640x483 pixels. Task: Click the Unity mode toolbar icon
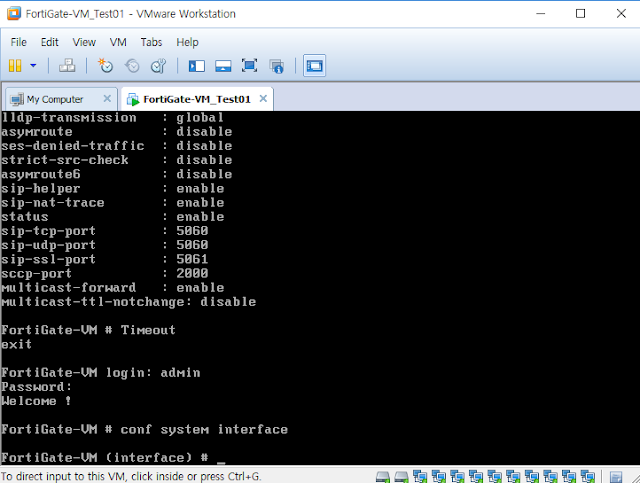276,66
